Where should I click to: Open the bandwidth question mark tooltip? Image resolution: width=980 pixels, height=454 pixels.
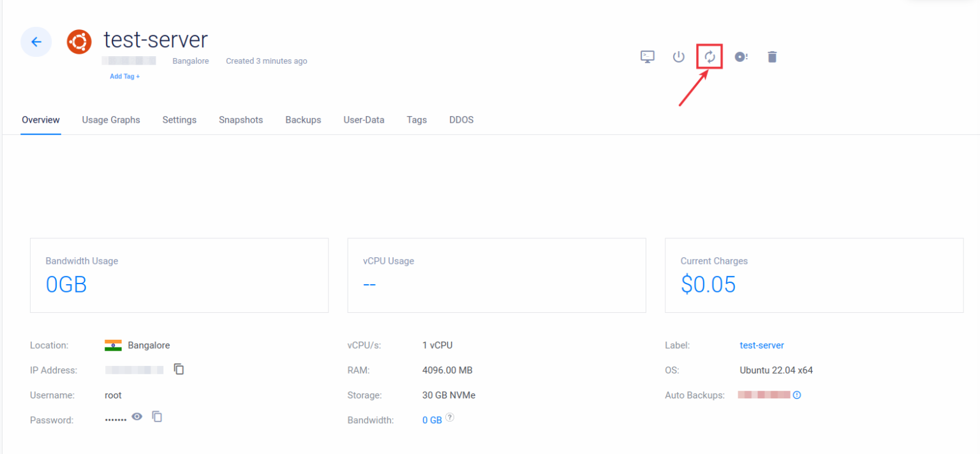[x=449, y=417]
